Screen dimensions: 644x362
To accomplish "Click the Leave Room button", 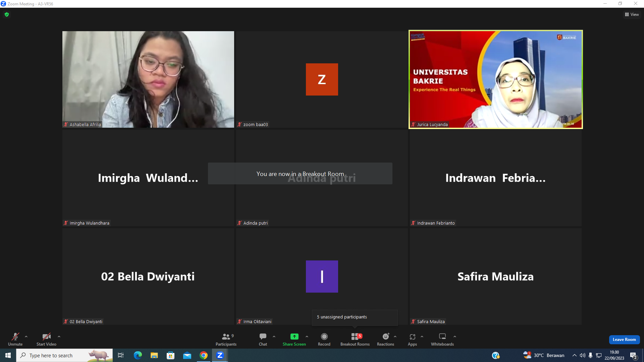I will pos(624,340).
